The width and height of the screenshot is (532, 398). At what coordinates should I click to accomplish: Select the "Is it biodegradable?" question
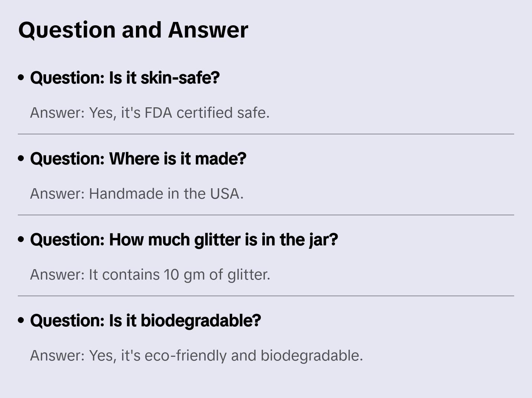click(x=146, y=320)
